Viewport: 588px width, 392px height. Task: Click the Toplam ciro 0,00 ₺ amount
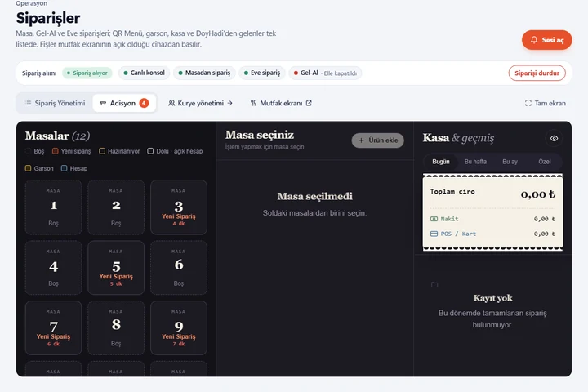click(537, 194)
